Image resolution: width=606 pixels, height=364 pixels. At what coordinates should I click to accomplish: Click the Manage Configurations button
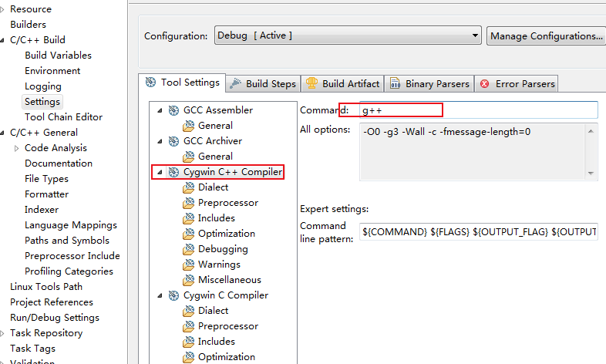(547, 36)
